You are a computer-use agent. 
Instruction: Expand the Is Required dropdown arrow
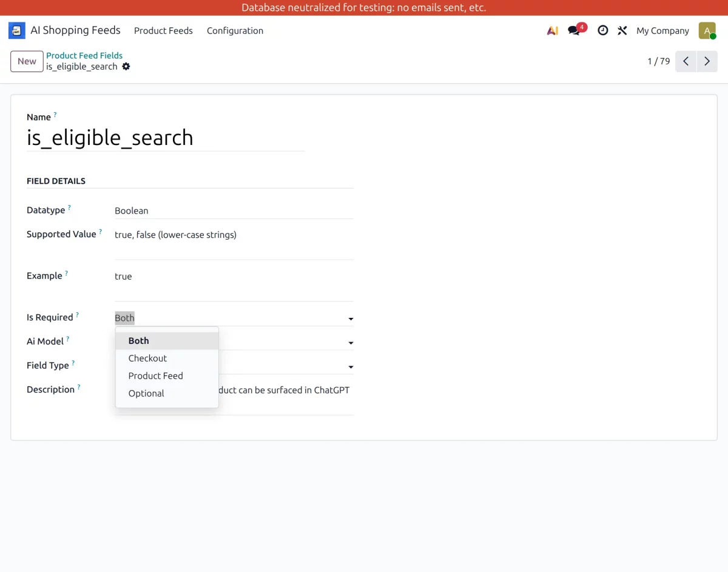click(351, 318)
